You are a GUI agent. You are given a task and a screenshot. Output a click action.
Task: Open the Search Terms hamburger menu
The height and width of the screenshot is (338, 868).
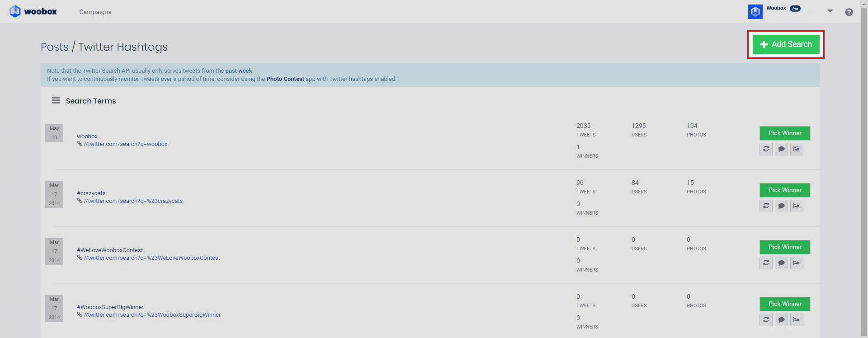(x=56, y=100)
